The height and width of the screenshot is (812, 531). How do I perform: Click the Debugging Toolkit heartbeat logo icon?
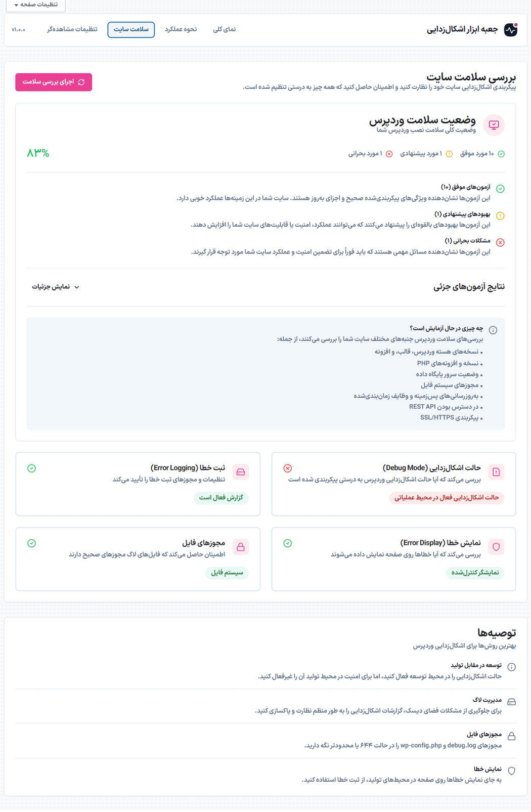point(511,29)
